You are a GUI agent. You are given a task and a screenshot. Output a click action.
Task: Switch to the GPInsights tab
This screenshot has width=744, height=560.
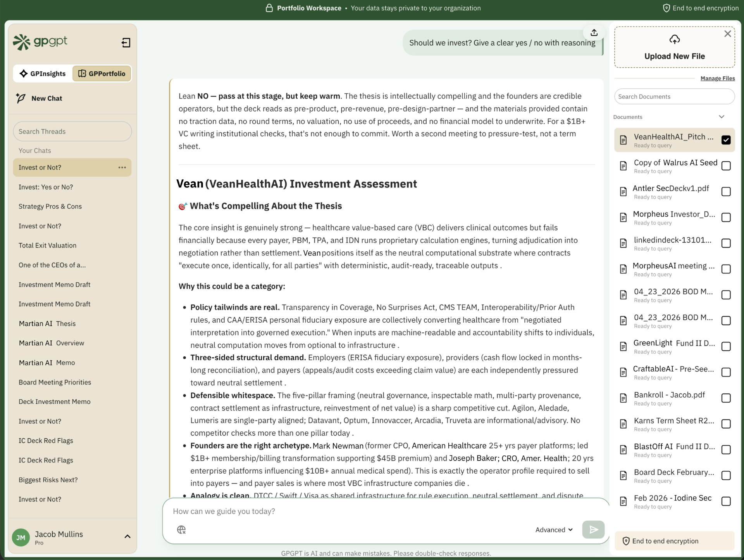(43, 74)
